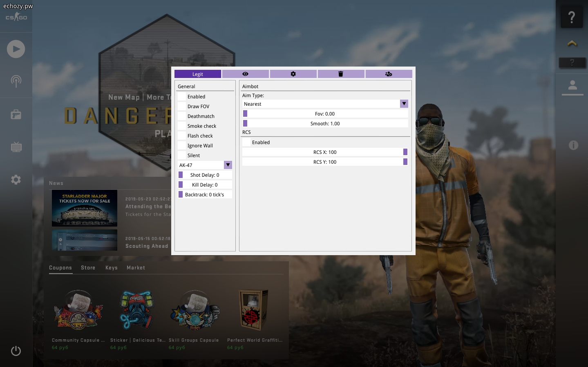Select the Keys tab
The height and width of the screenshot is (367, 588).
click(112, 268)
